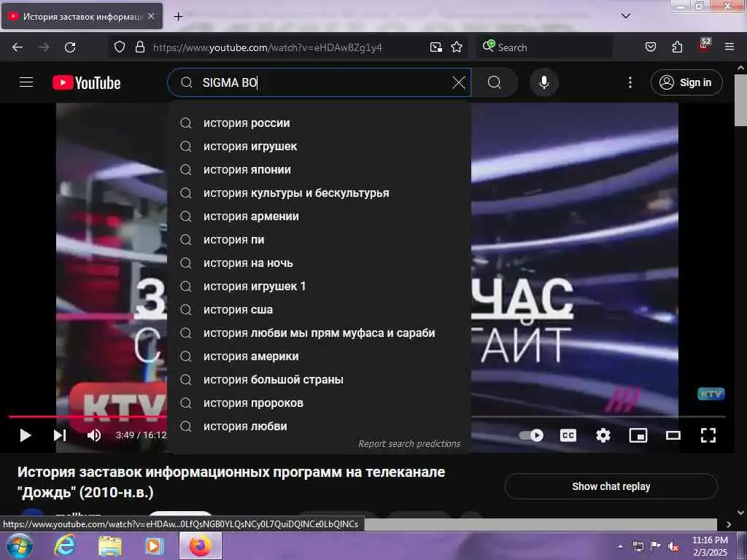Click Show chat replay button
Viewport: 747px width, 560px height.
coord(611,486)
